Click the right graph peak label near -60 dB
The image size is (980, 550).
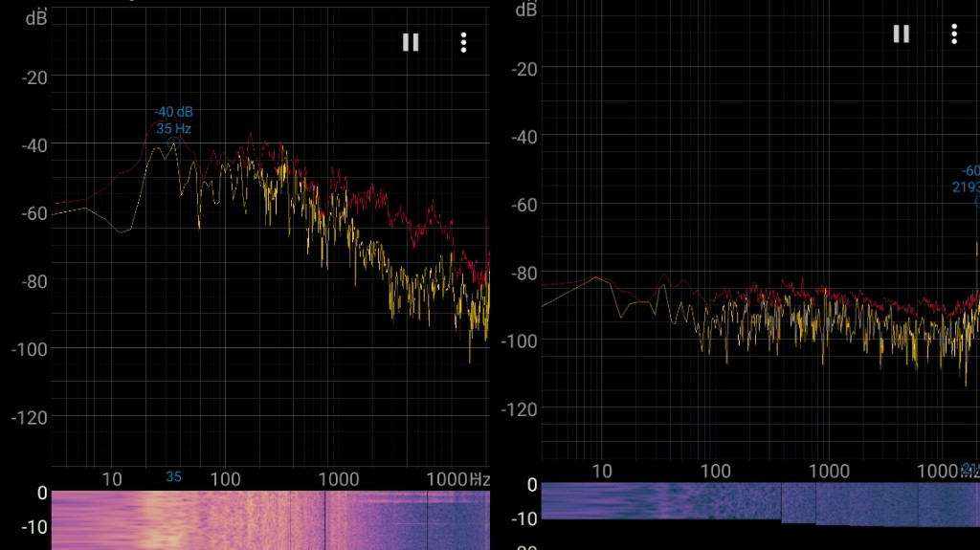(967, 179)
